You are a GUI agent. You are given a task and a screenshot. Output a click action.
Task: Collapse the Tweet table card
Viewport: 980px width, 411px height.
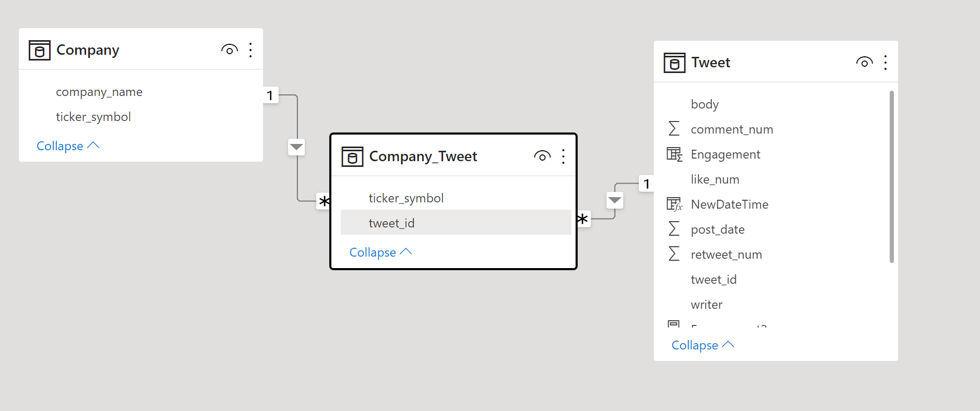[703, 345]
